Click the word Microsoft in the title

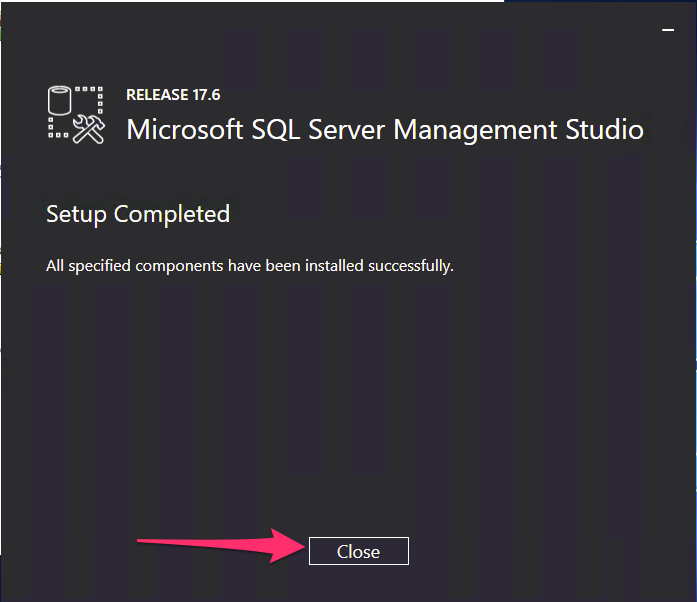(184, 129)
